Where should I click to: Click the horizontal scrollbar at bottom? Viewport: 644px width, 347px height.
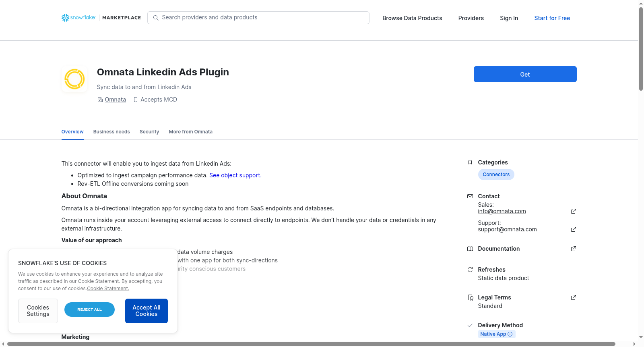click(x=311, y=344)
